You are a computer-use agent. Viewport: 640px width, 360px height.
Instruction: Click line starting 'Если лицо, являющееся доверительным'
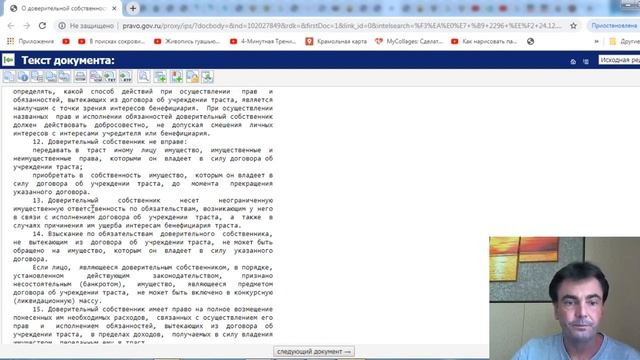point(153,267)
